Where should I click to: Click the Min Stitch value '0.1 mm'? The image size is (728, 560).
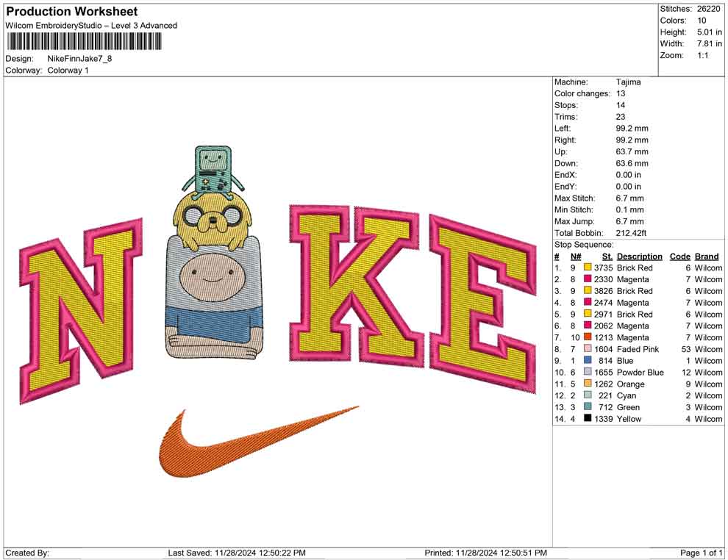point(629,209)
